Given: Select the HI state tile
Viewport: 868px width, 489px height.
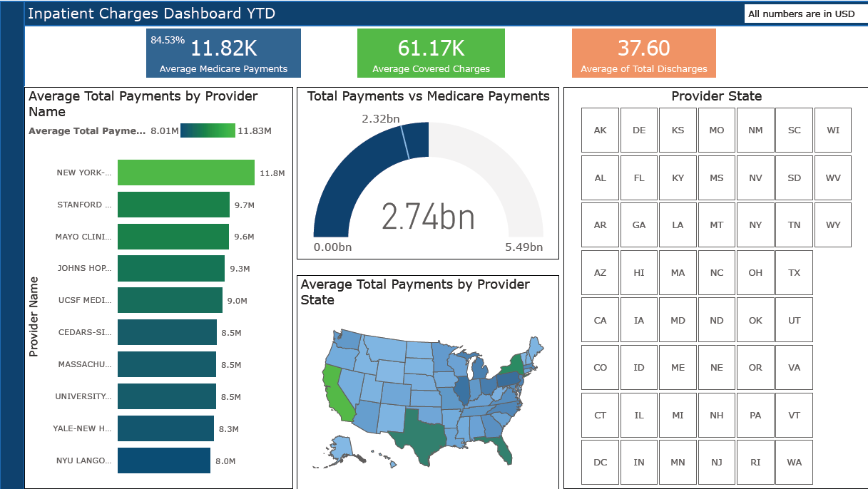Looking at the screenshot, I should (x=639, y=272).
